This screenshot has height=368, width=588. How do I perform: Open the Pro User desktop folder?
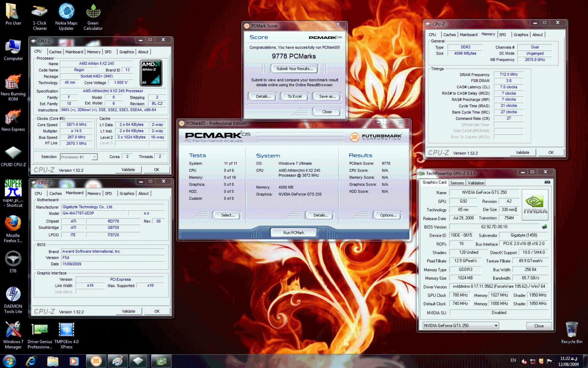point(13,14)
